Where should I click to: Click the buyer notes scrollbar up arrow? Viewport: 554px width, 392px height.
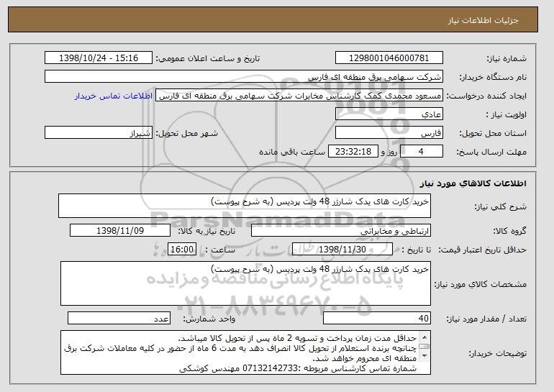[x=424, y=336]
